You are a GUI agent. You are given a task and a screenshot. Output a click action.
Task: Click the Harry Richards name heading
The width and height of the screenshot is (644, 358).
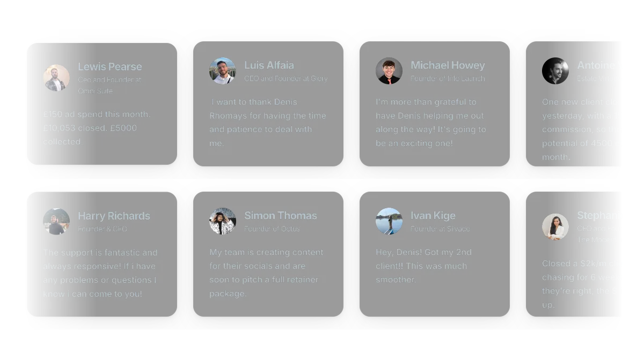114,216
